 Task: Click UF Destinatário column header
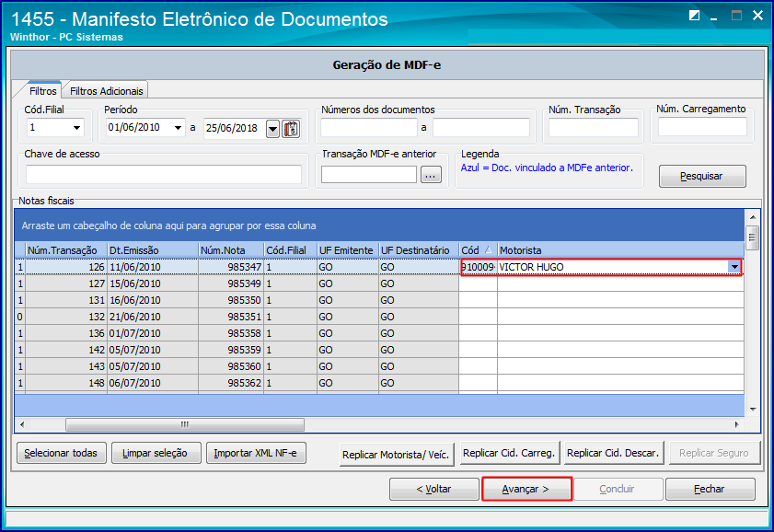coord(419,250)
